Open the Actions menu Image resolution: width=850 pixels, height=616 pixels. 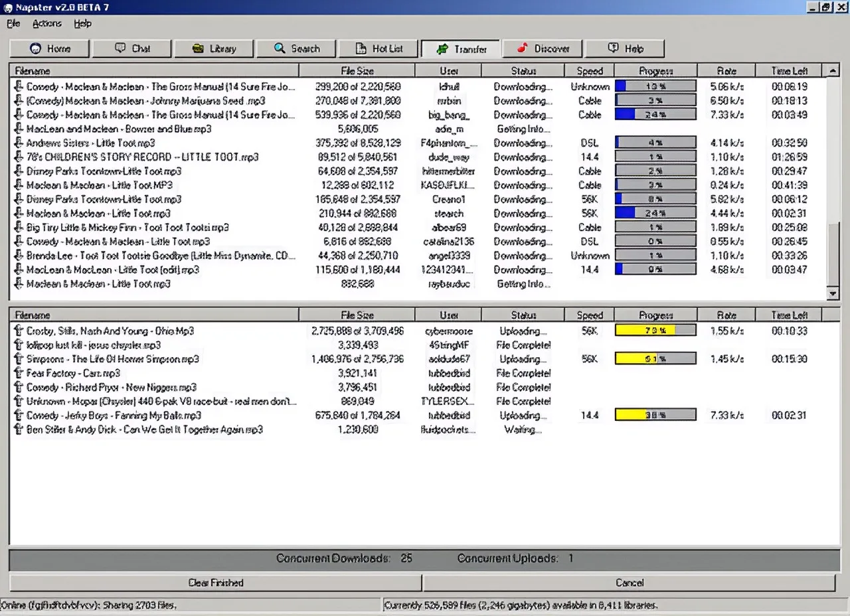point(46,23)
